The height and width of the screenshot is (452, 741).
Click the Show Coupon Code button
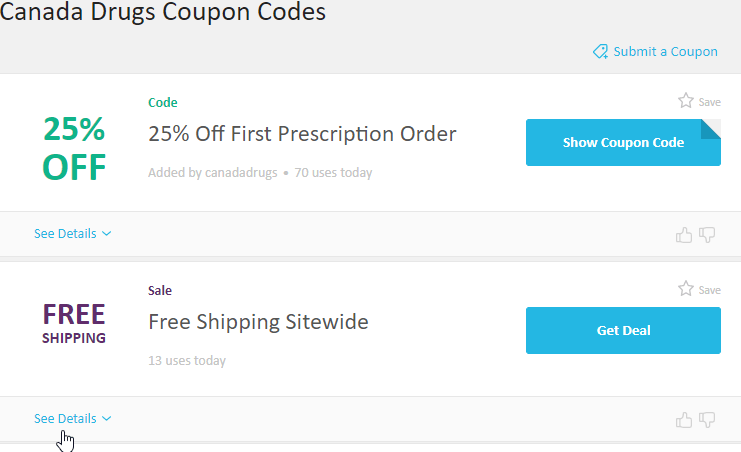(x=623, y=142)
